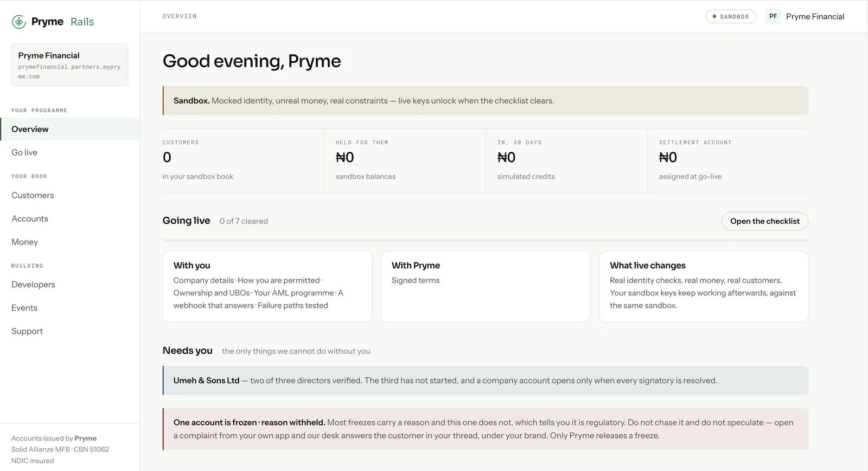The width and height of the screenshot is (868, 471).
Task: Open the Events page
Action: (x=69, y=308)
